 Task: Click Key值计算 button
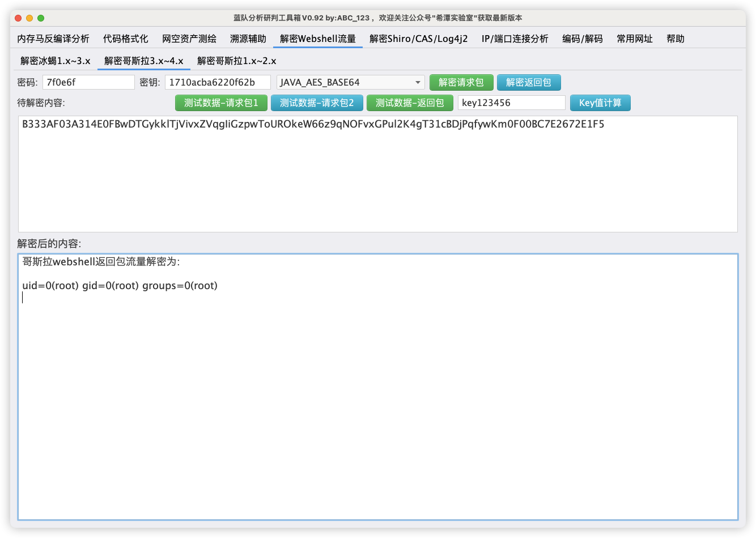600,103
